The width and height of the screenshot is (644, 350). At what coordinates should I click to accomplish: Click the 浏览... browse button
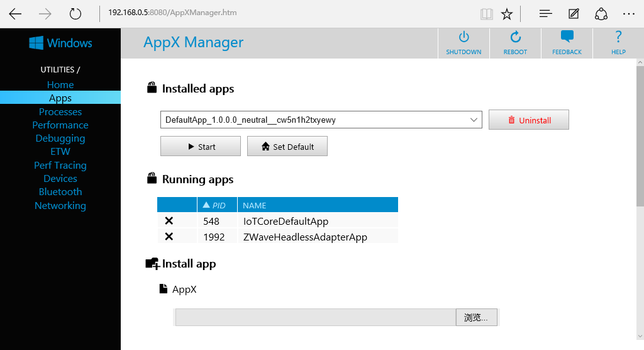477,317
